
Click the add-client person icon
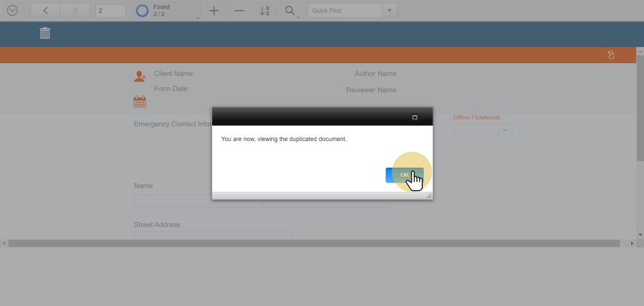140,76
